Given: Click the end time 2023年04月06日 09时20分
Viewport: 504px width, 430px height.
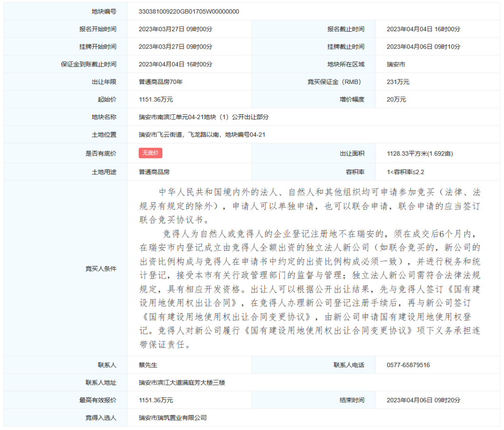Looking at the screenshot, I should 423,401.
